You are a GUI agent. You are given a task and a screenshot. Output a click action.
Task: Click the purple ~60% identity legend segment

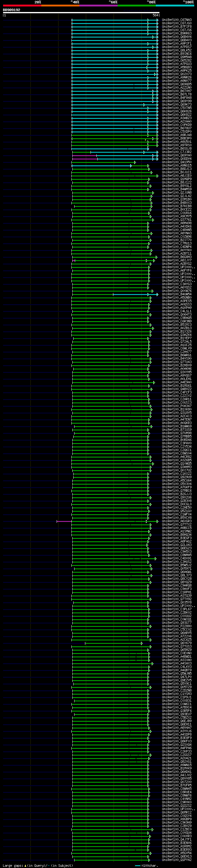coord(98,6)
